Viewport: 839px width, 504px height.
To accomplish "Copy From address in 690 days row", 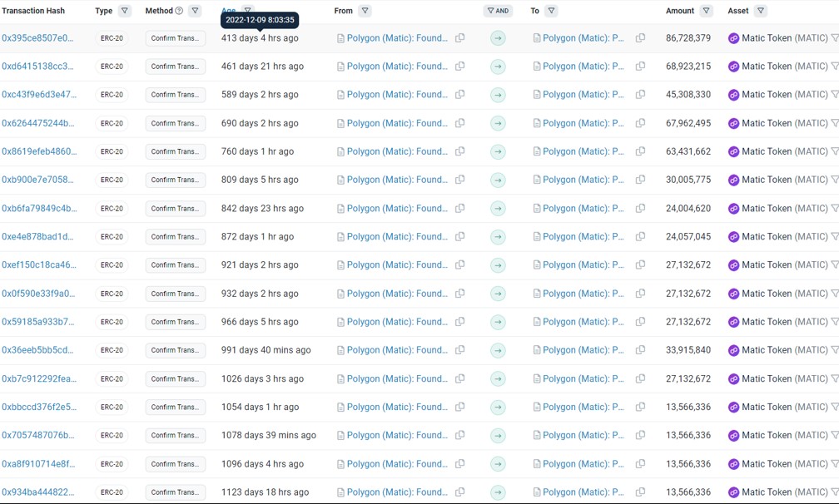I will [459, 123].
